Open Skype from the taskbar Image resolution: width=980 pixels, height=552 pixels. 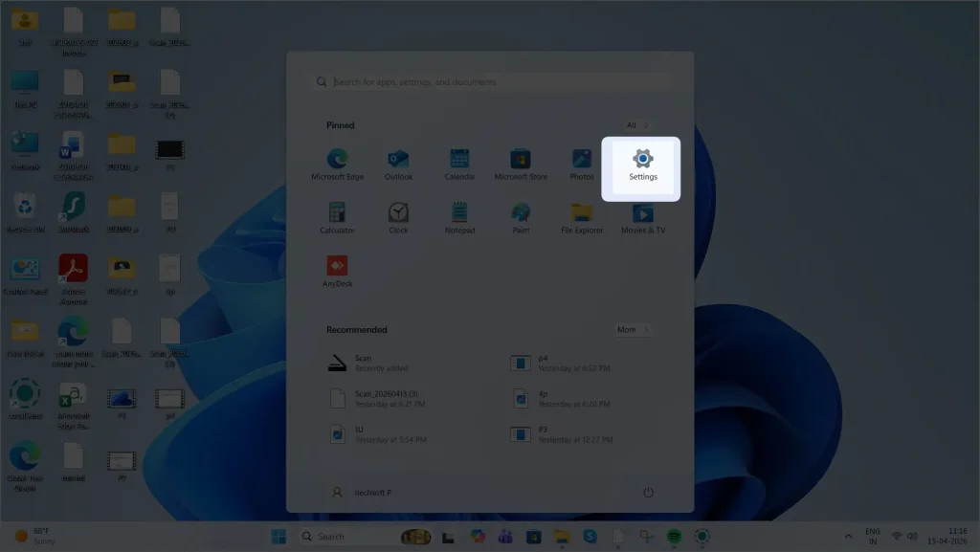pos(590,536)
